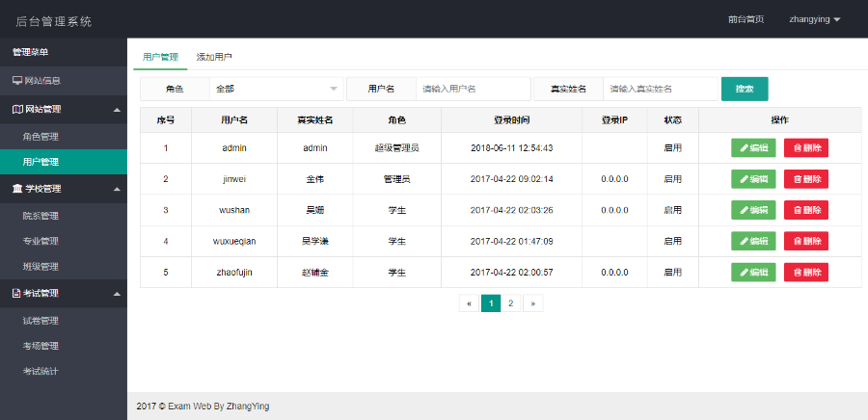This screenshot has height=420, width=868.
Task: Edit the wuxueqian user row
Action: coord(753,241)
